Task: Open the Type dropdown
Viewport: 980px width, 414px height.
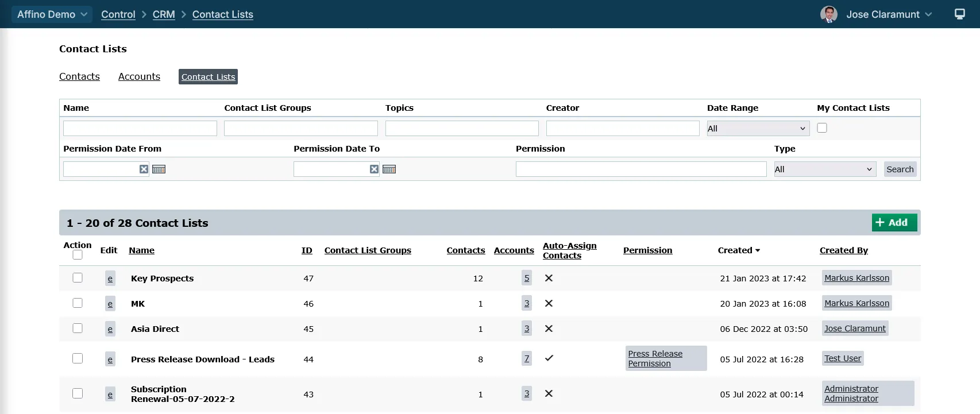Action: [824, 169]
